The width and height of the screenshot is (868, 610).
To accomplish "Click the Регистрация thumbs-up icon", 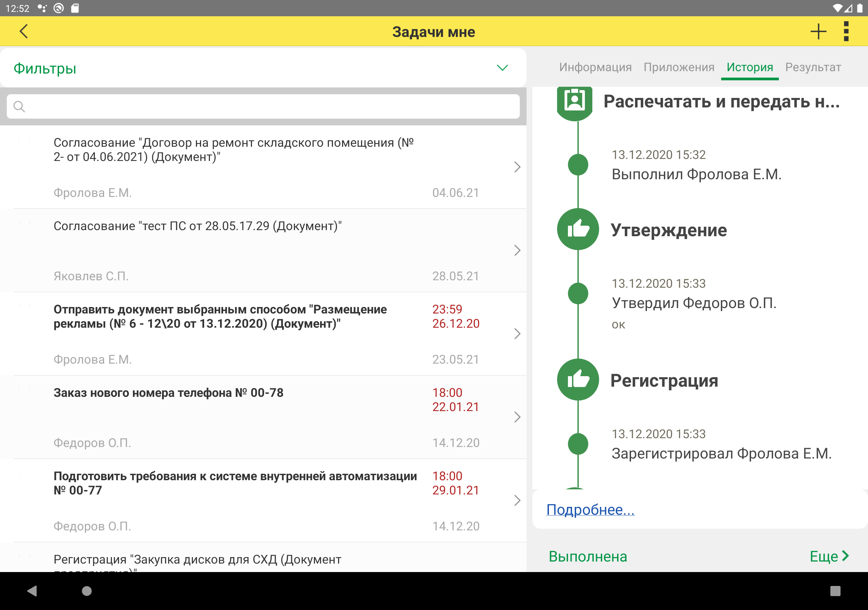I will 578,380.
